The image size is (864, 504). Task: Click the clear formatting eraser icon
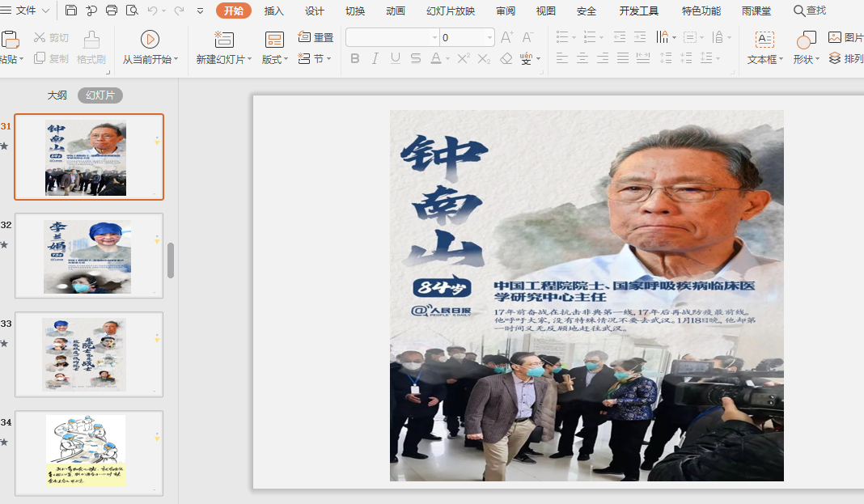tap(506, 58)
